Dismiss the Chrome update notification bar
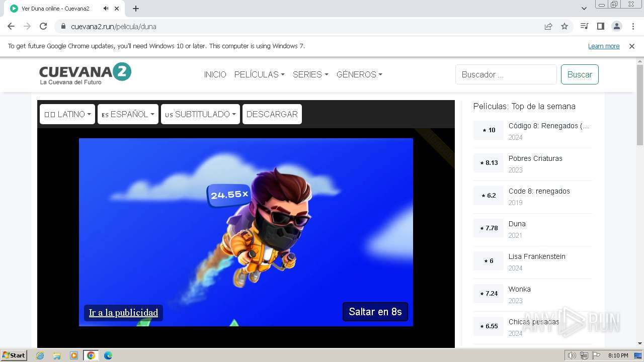This screenshot has width=644, height=362. coord(632,46)
